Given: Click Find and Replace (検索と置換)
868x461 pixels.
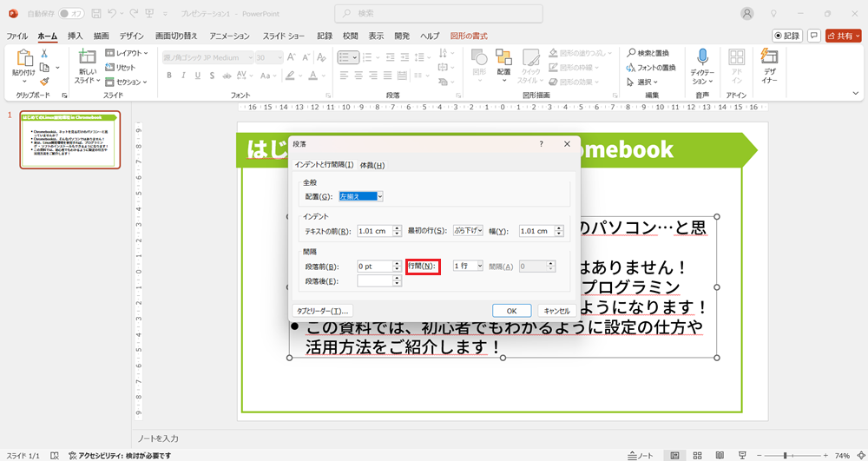Looking at the screenshot, I should 648,53.
